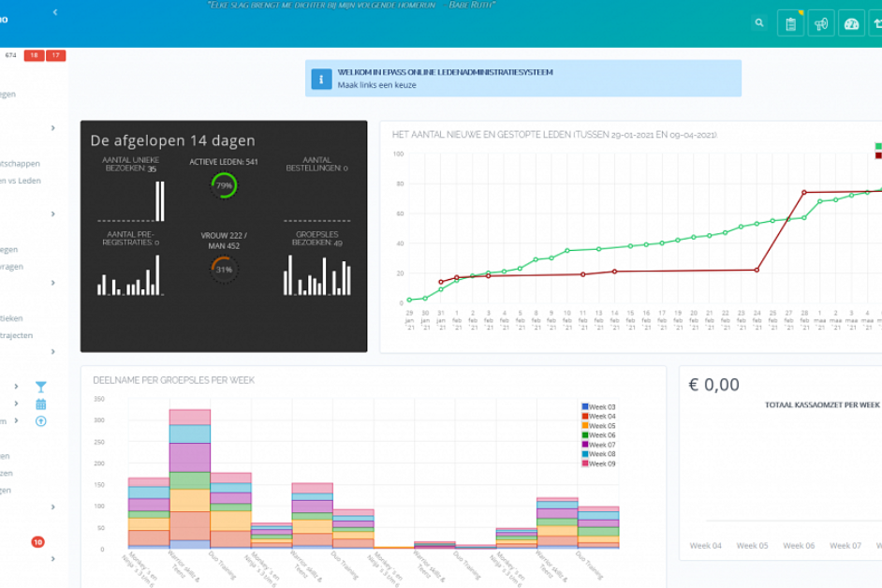Toggle Week 06 series in chart legend

[600, 435]
